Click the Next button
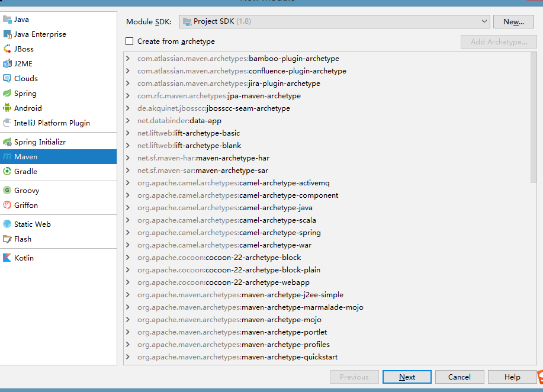The height and width of the screenshot is (392, 543). coord(407,377)
